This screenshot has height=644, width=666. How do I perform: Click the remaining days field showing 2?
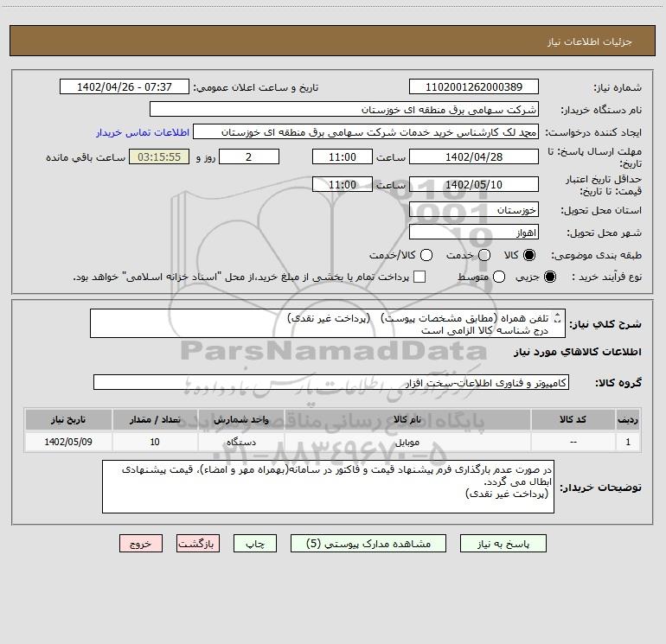249,156
